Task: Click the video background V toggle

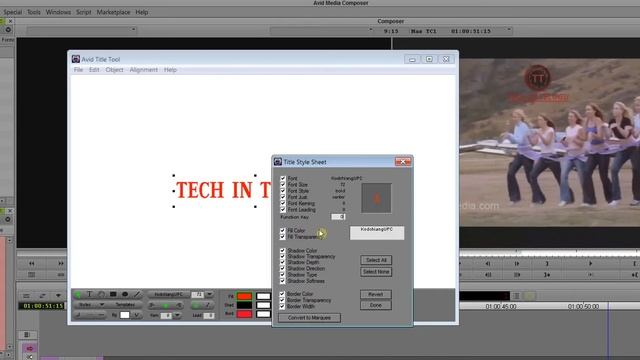Action: pyautogui.click(x=137, y=315)
